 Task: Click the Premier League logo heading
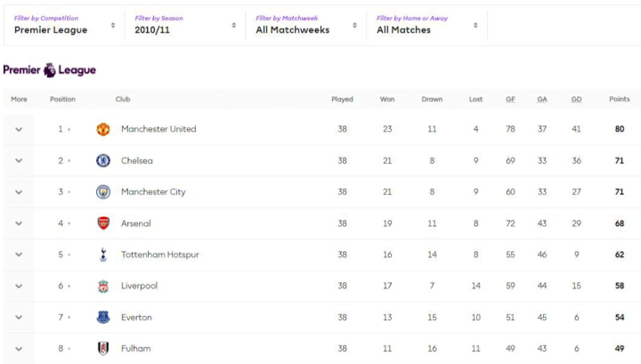tap(50, 69)
